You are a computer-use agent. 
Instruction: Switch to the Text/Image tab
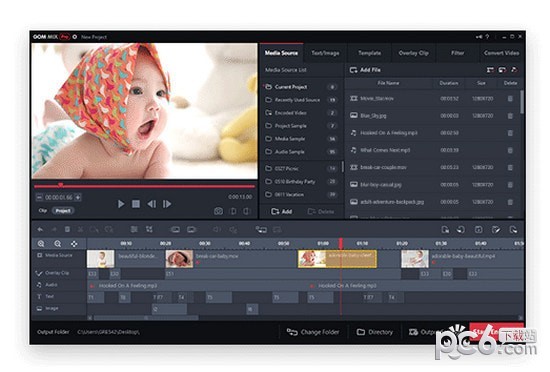pos(325,53)
